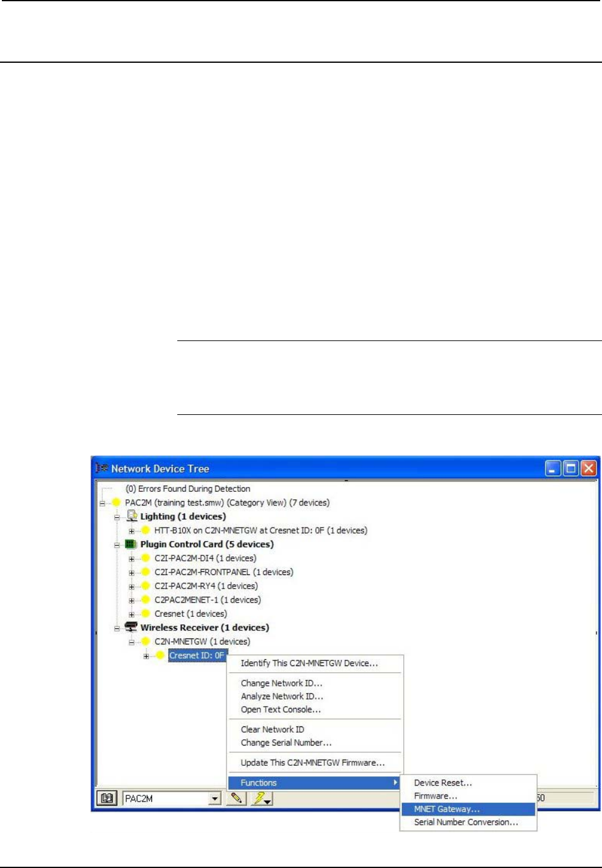Click the Network Device Tree title icon
This screenshot has height=868, width=602.
tap(102, 468)
